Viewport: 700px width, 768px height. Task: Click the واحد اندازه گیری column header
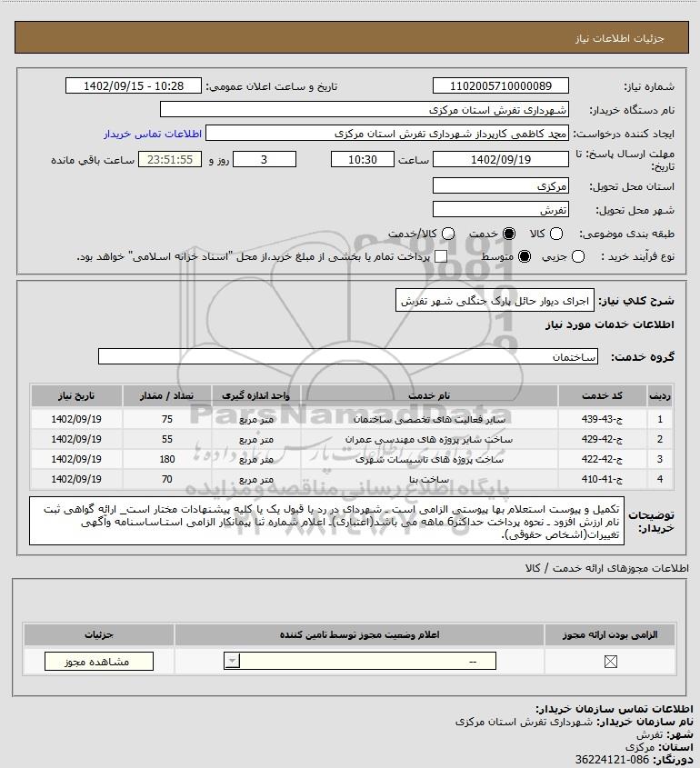coord(255,395)
